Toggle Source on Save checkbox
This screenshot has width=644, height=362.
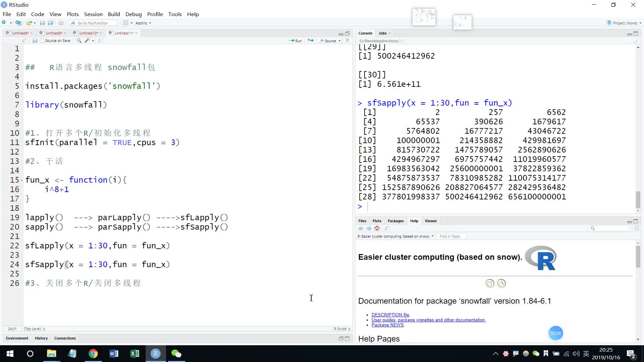pos(42,41)
